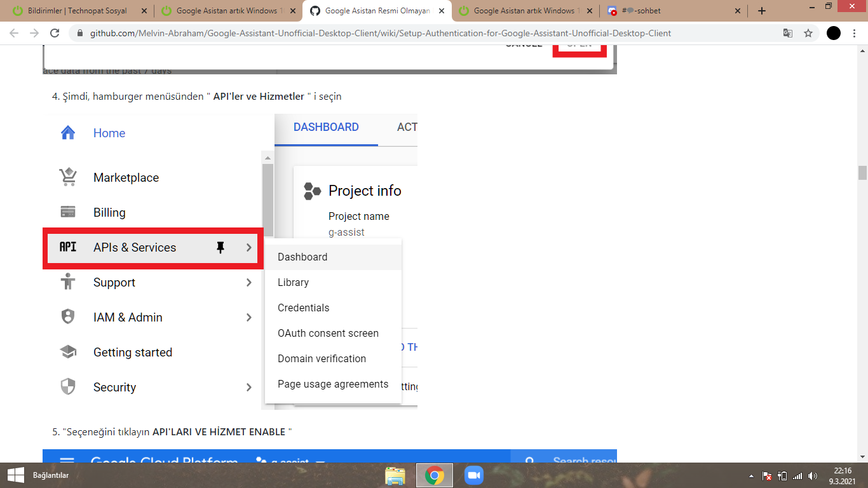Image resolution: width=868 pixels, height=488 pixels.
Task: Click the padlock site info icon
Action: (80, 33)
